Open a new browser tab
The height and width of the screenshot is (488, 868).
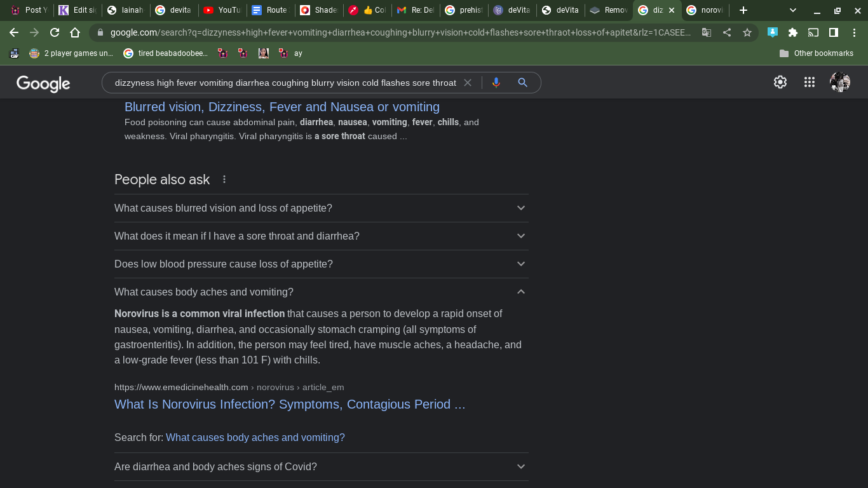tap(743, 10)
